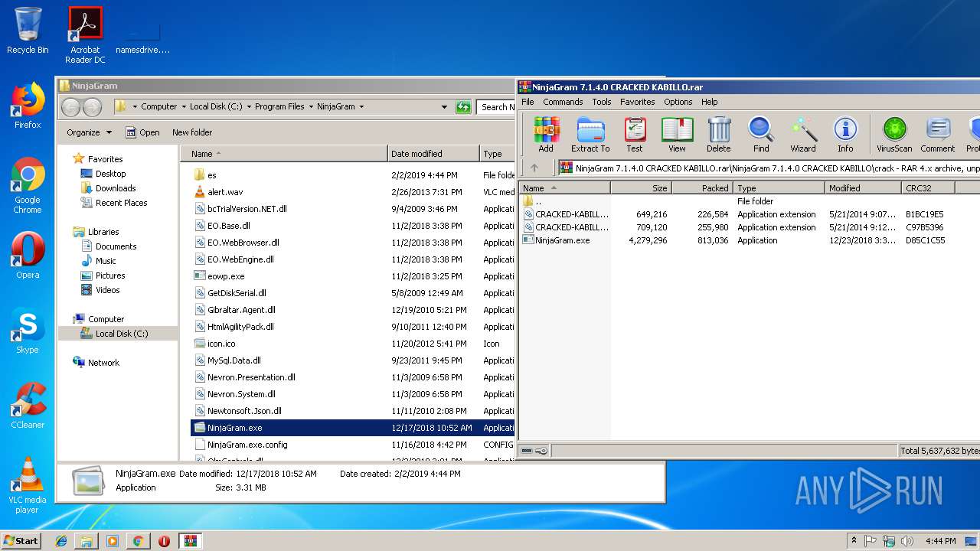
Task: Launch the WinRAR Wizard
Action: click(803, 135)
